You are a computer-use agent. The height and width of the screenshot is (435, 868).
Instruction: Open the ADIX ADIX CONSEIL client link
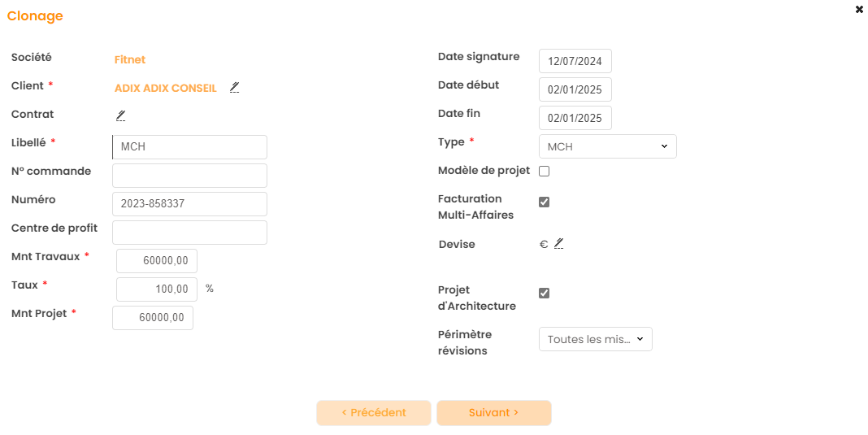click(x=165, y=88)
